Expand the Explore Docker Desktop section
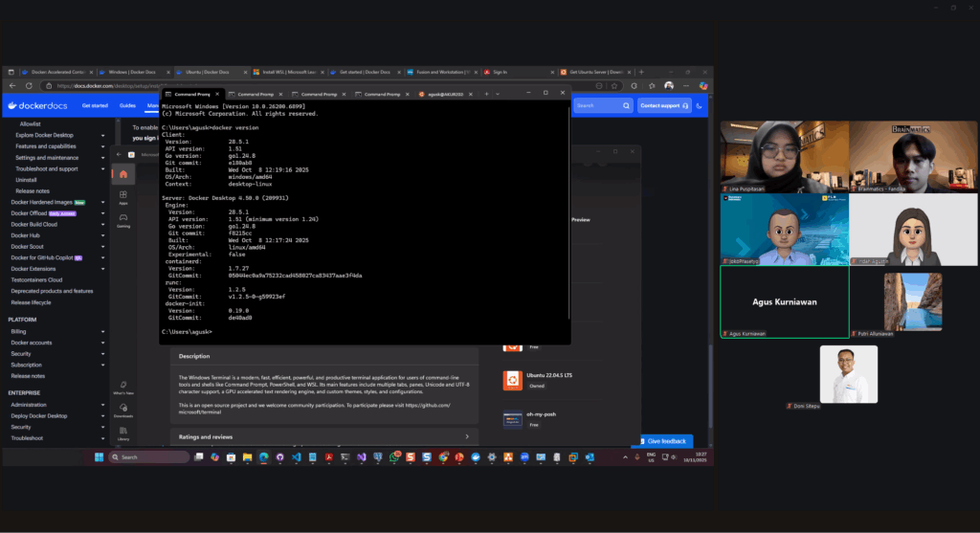 tap(102, 135)
